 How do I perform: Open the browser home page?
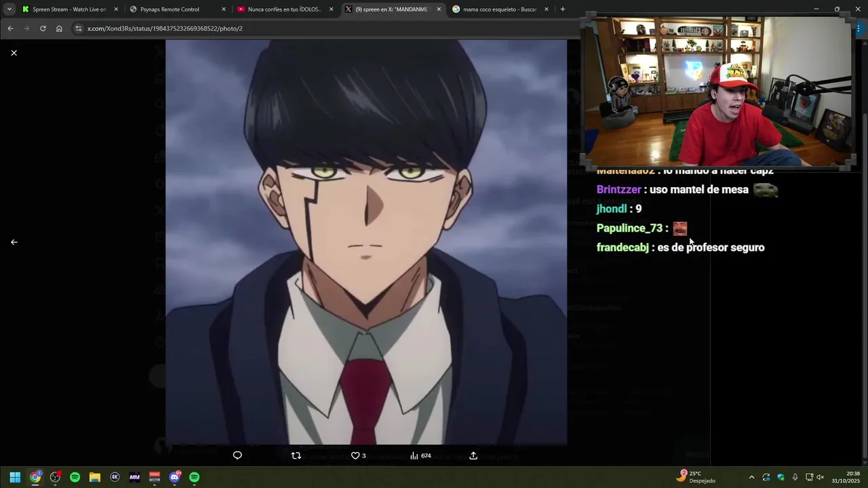59,28
